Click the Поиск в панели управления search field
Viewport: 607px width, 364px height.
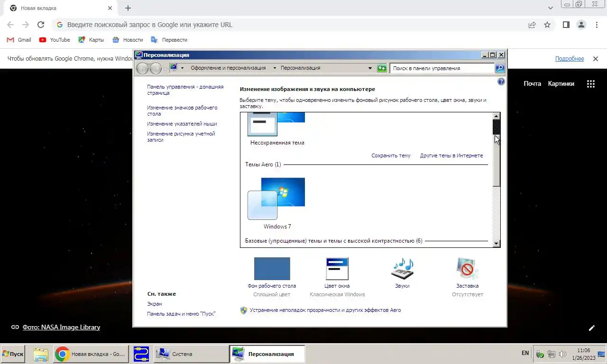pyautogui.click(x=442, y=68)
